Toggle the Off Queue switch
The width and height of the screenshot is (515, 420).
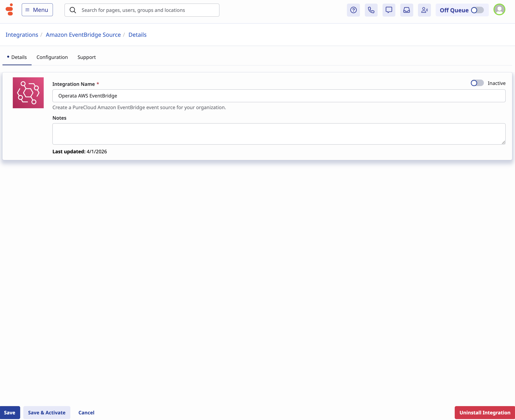point(477,10)
